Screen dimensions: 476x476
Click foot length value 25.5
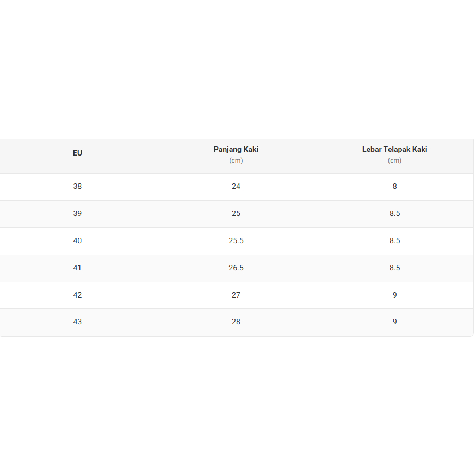coord(236,241)
